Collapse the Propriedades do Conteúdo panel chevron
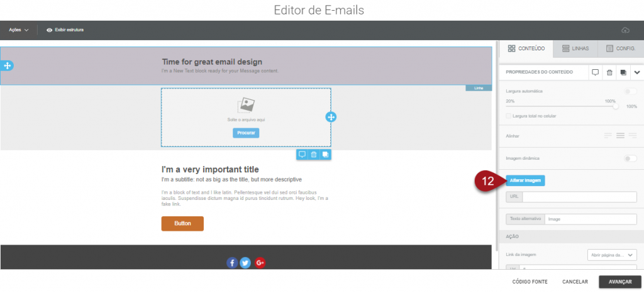The width and height of the screenshot is (644, 293). point(636,72)
